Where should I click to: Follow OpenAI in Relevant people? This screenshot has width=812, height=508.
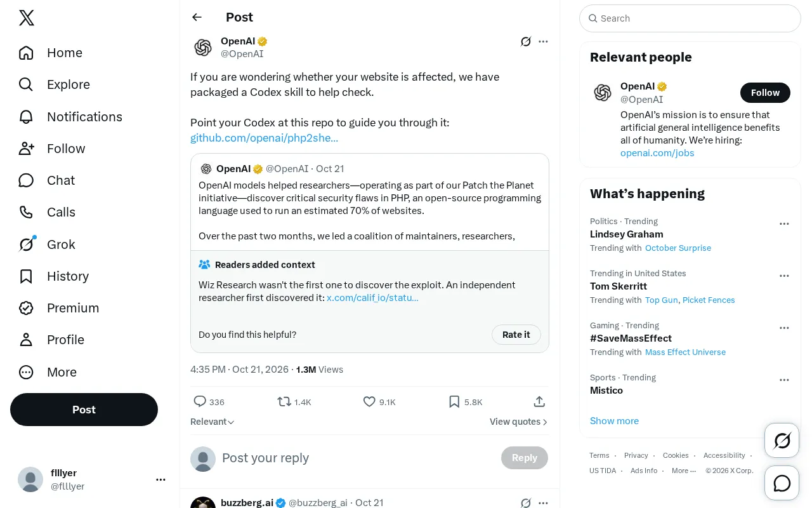pos(765,93)
